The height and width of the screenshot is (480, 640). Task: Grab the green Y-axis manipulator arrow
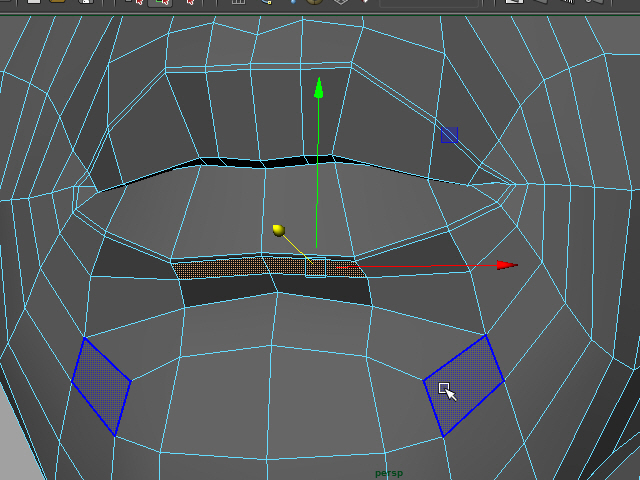319,88
